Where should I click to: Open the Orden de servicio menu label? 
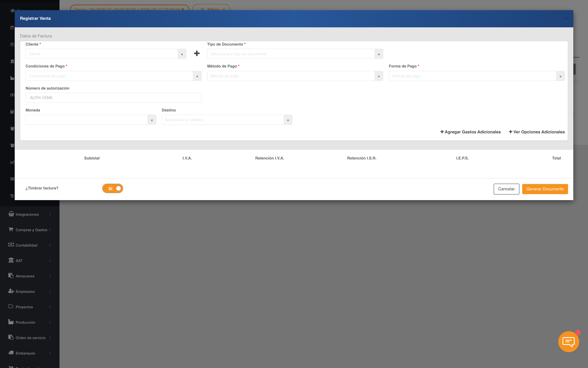(31, 338)
